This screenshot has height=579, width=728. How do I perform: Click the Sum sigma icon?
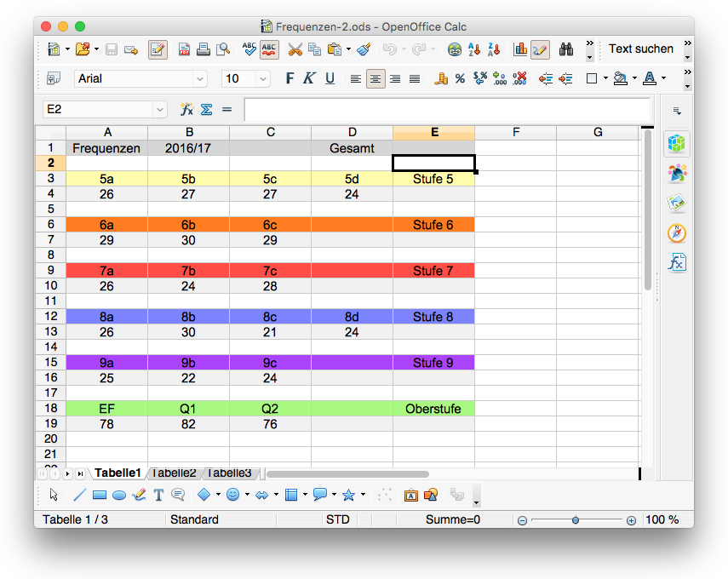pyautogui.click(x=206, y=110)
